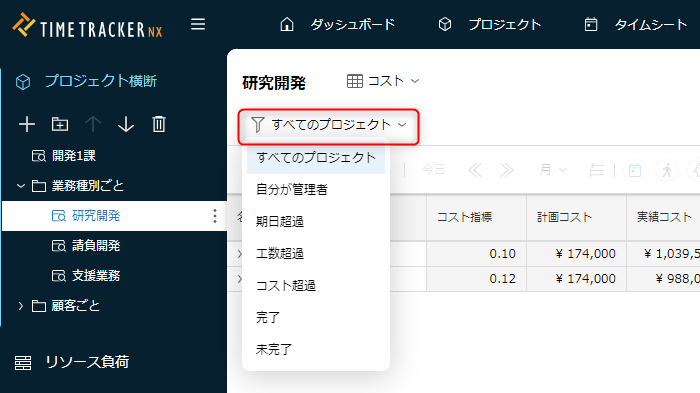This screenshot has width=700, height=393.
Task: Expand the second table row
Action: [239, 279]
